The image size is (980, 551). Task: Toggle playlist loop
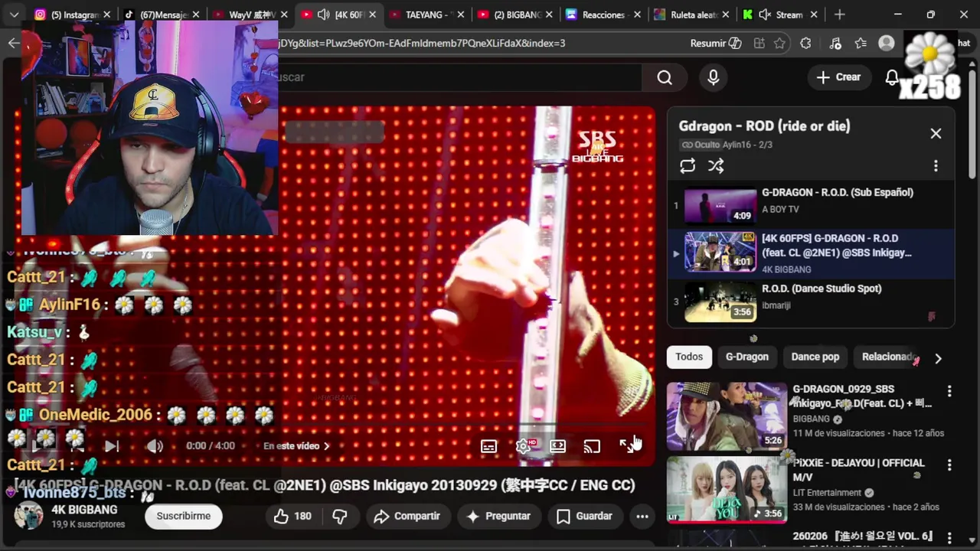pos(688,166)
